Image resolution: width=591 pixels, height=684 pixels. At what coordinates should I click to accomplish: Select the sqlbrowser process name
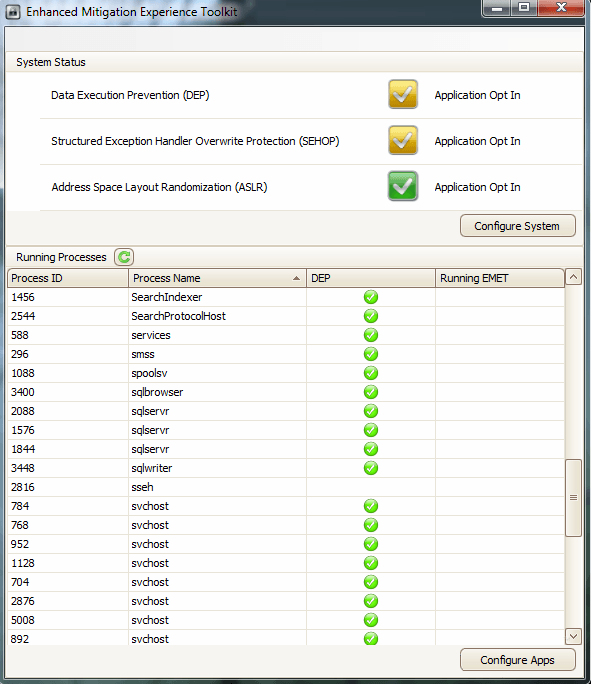click(157, 392)
